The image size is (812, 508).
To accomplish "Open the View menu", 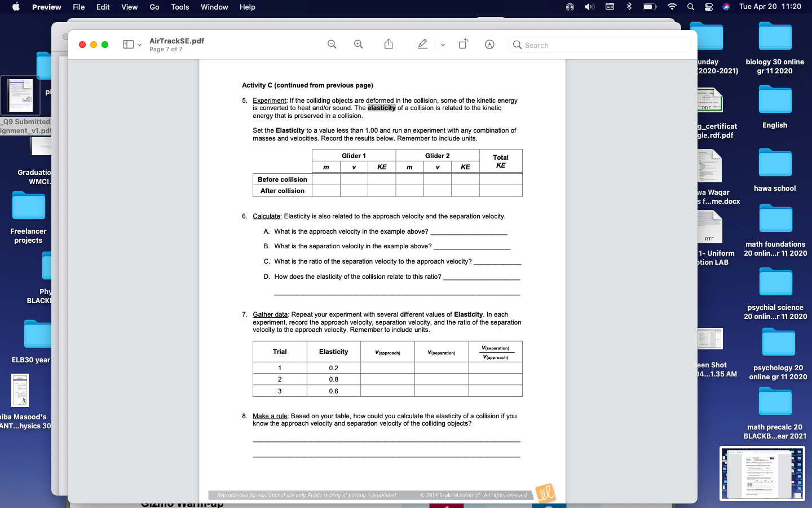I will coord(130,7).
